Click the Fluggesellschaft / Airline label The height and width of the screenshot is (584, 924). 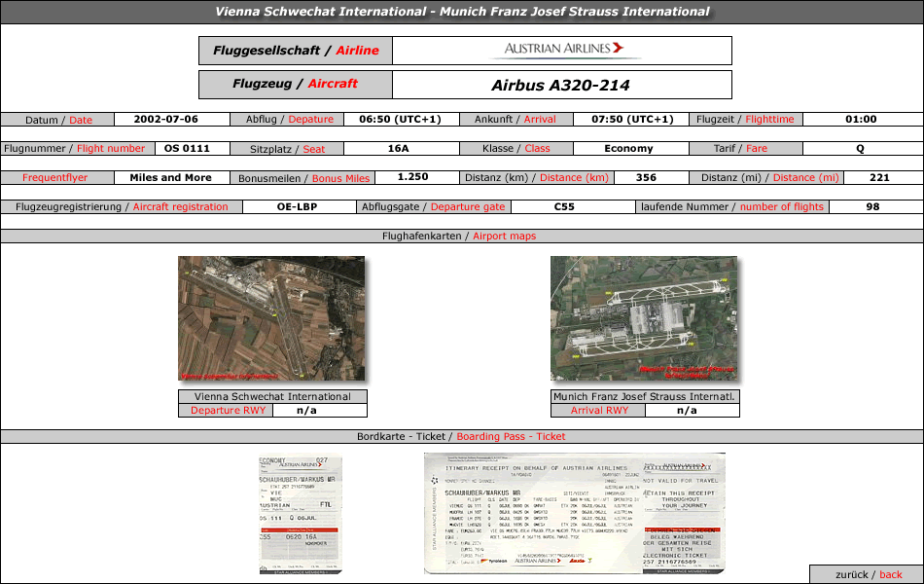(x=296, y=51)
